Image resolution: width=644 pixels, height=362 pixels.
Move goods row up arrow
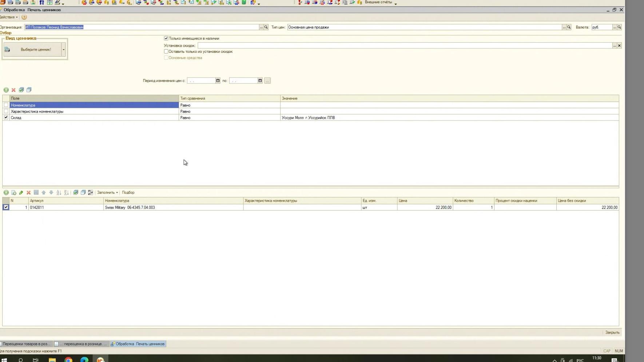point(44,193)
